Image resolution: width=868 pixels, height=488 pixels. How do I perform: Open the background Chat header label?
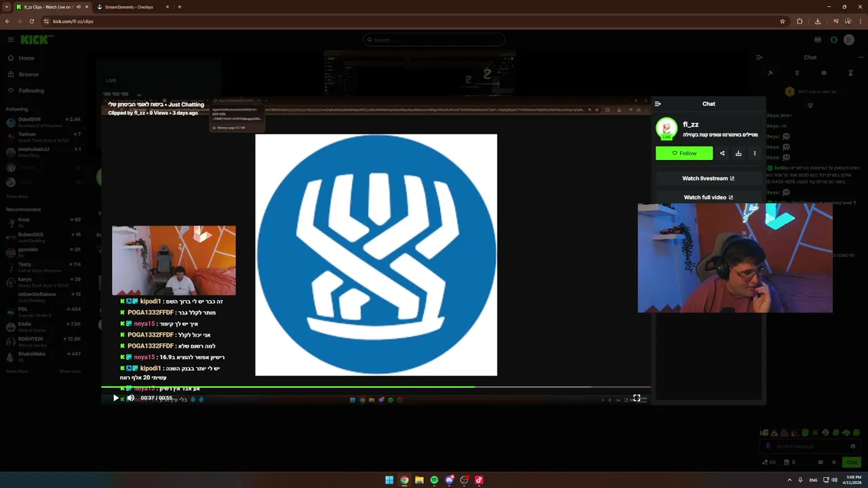click(x=810, y=58)
